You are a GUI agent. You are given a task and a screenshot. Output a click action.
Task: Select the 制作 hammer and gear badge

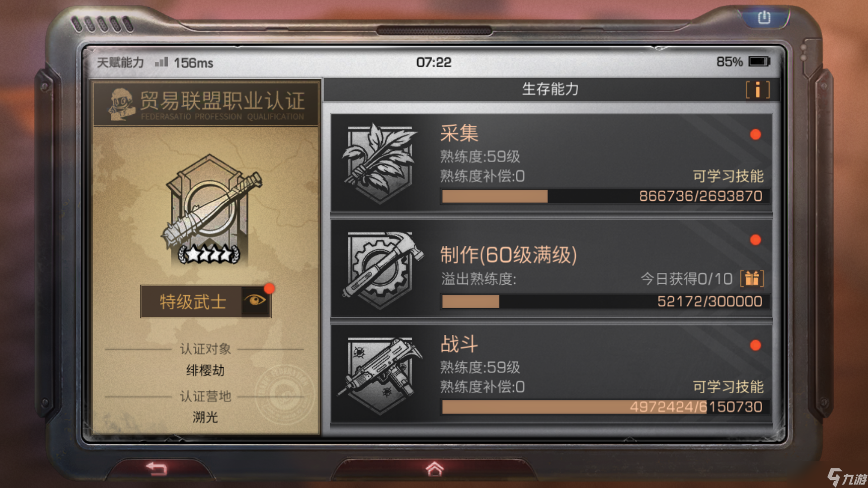tap(382, 269)
